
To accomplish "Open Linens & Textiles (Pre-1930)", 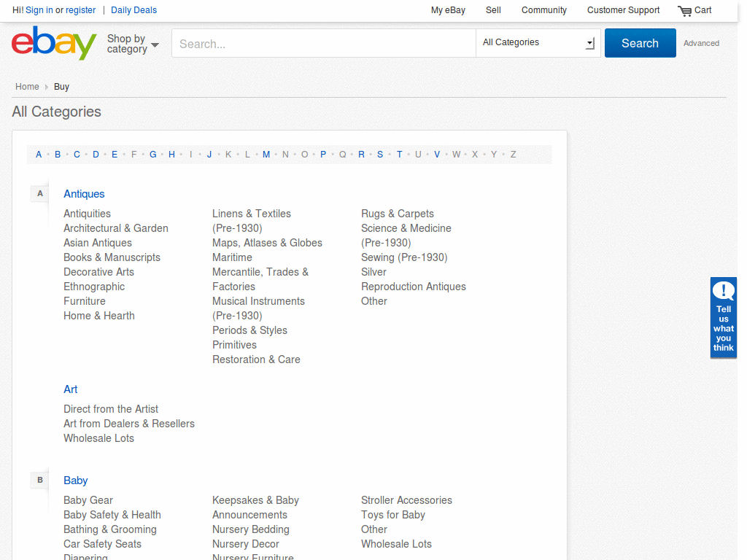I will [x=252, y=221].
